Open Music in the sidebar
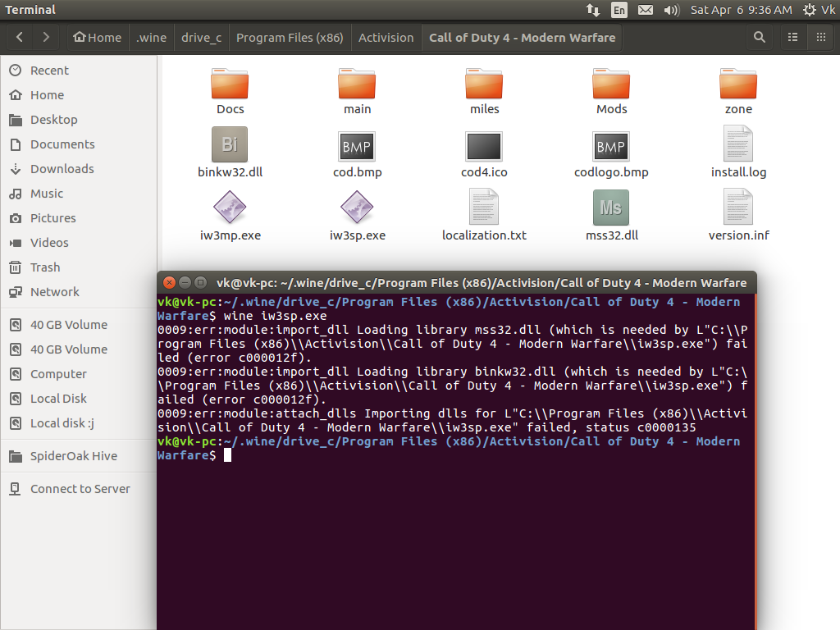This screenshot has width=840, height=630. (79, 194)
